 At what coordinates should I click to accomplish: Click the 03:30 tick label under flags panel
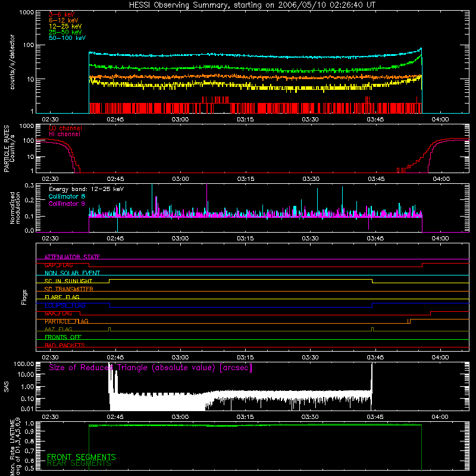click(x=310, y=358)
